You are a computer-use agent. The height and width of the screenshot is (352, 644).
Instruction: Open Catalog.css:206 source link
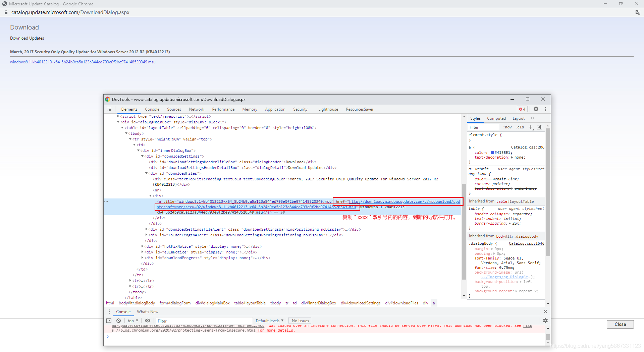coord(528,147)
